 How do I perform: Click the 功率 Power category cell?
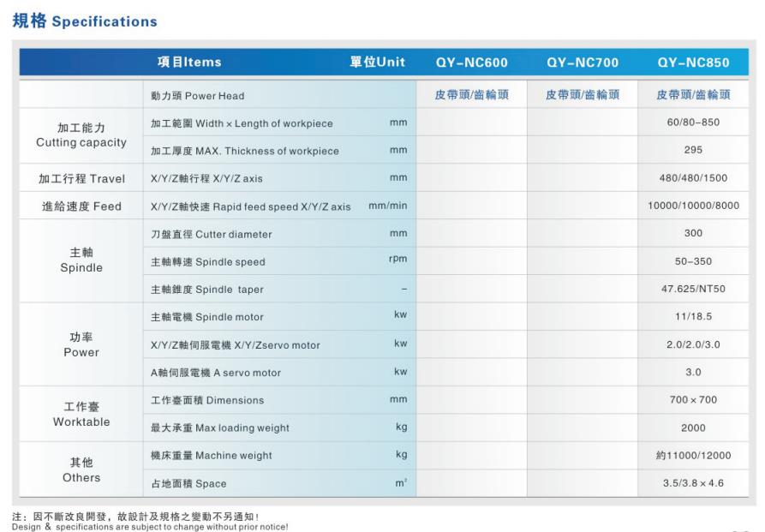(81, 344)
